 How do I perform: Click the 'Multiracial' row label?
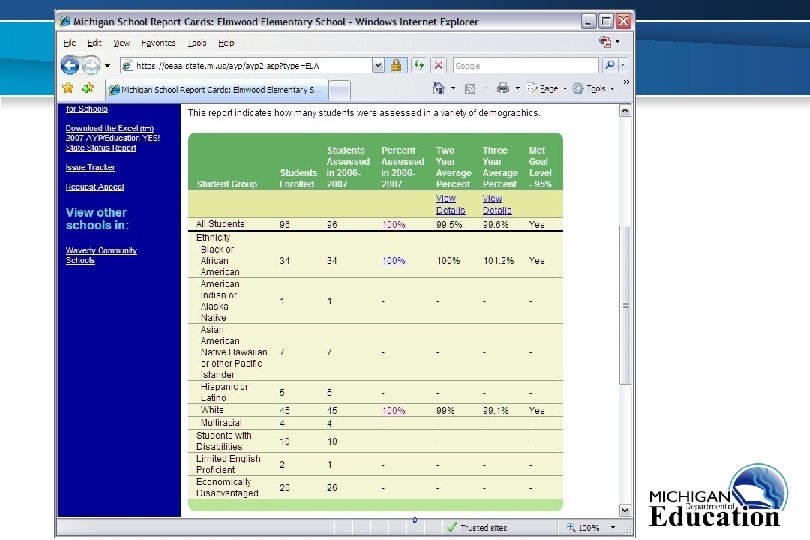pos(221,423)
